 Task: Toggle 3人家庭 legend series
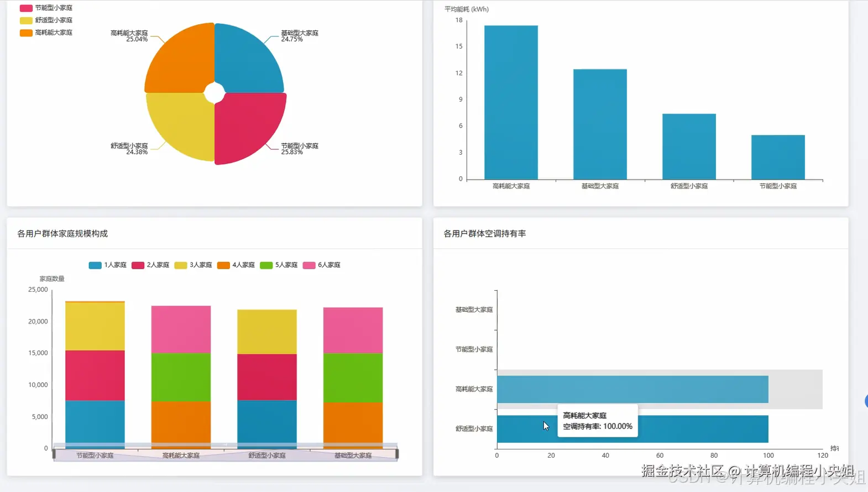(194, 265)
